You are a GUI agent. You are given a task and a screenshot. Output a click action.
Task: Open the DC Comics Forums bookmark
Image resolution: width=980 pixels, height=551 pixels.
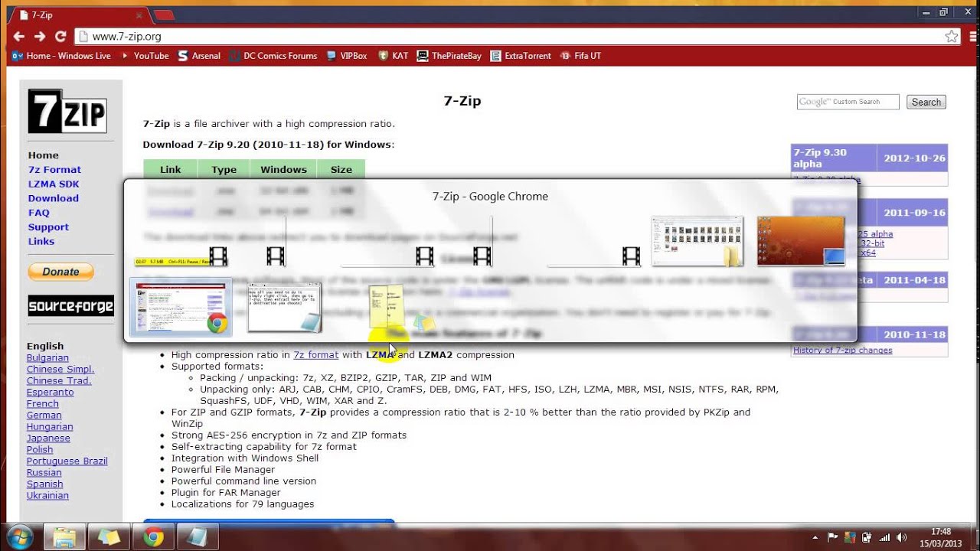click(273, 56)
